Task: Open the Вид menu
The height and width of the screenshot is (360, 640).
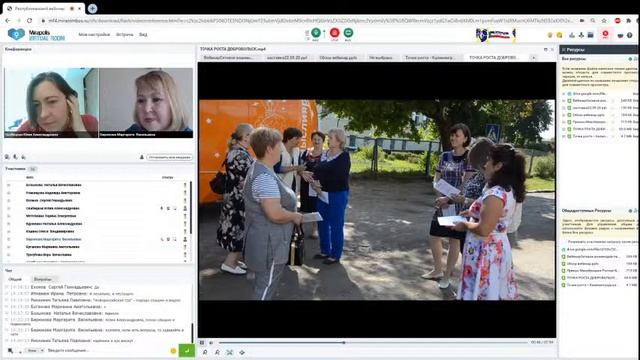Action: [143, 35]
